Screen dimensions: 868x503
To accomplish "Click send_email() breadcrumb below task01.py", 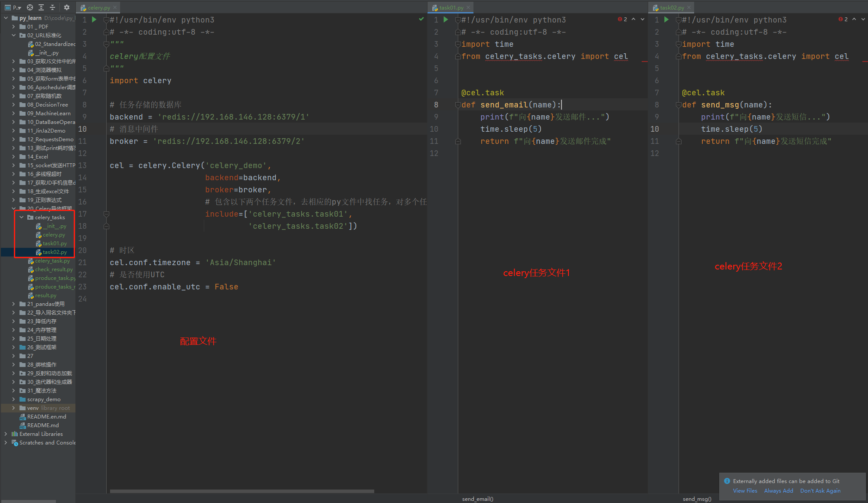I will point(477,499).
